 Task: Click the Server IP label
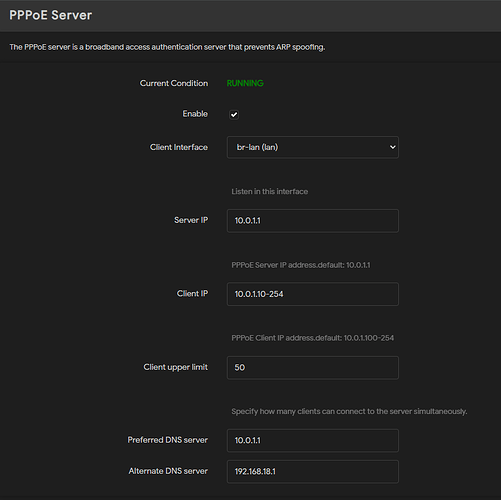point(191,220)
